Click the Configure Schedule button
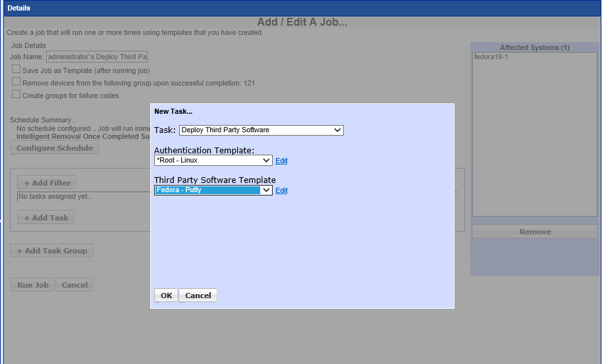Viewport: 602px width, 364px height. [54, 148]
